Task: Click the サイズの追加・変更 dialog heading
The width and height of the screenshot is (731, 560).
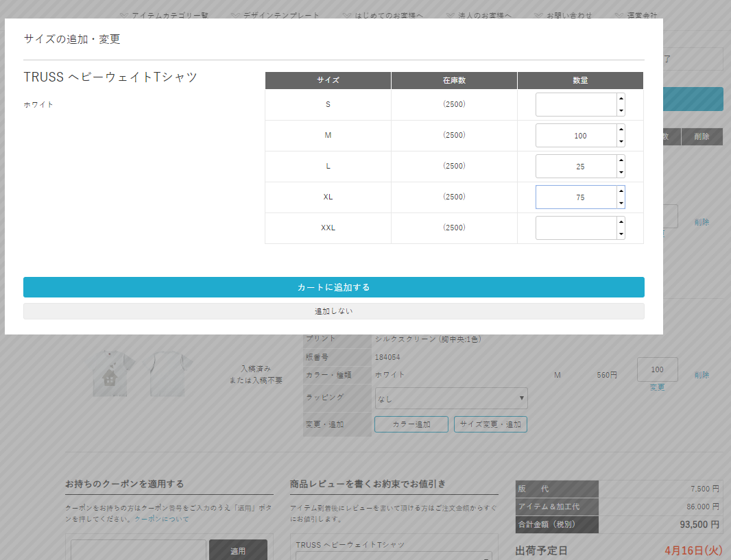Action: tap(72, 39)
